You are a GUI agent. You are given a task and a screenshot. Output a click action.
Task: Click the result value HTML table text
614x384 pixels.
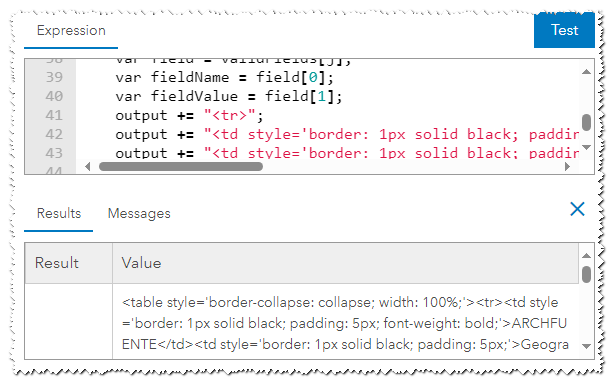coord(345,323)
